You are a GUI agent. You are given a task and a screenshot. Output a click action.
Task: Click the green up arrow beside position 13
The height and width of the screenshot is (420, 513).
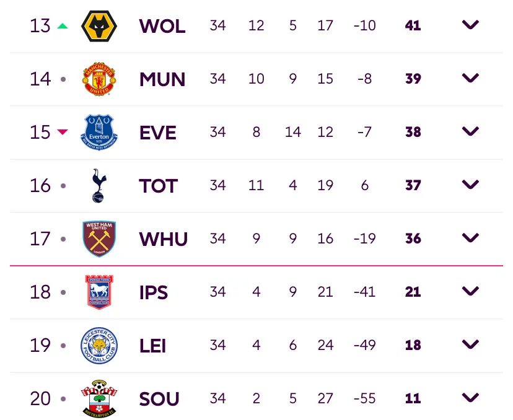click(63, 26)
